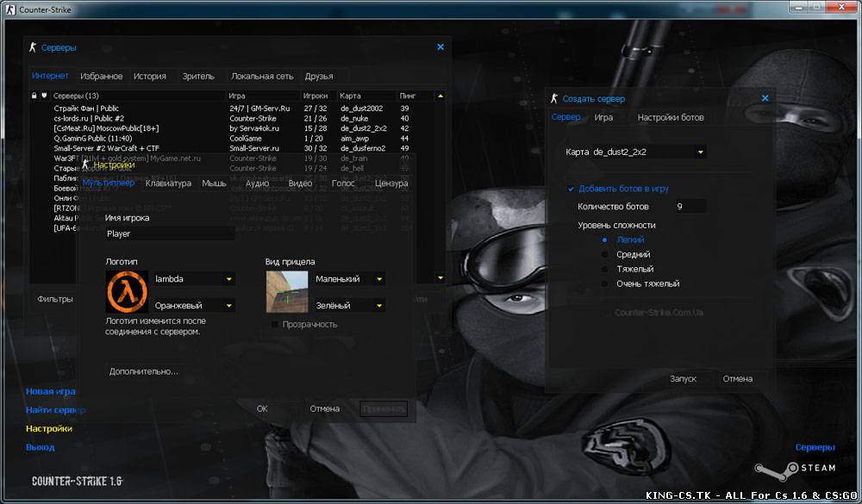This screenshot has height=504, width=862.
Task: Switch to the Локальная сеть tab
Action: (262, 77)
